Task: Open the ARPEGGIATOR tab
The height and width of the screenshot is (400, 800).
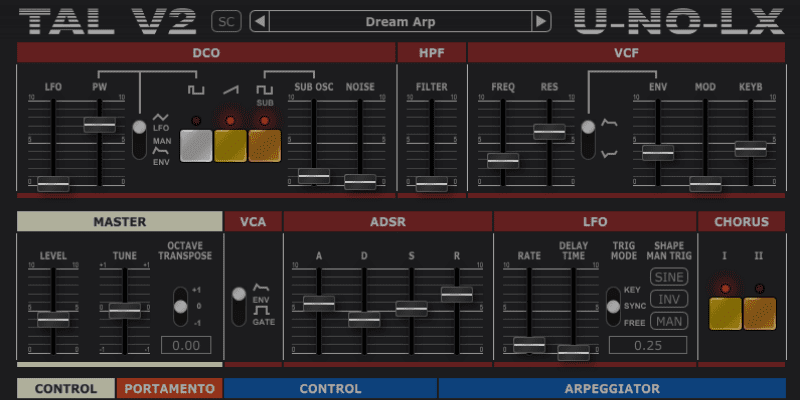Action: (612, 389)
